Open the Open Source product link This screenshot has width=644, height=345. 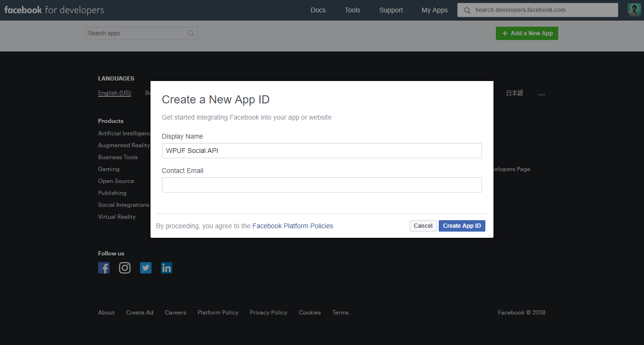[x=116, y=181]
